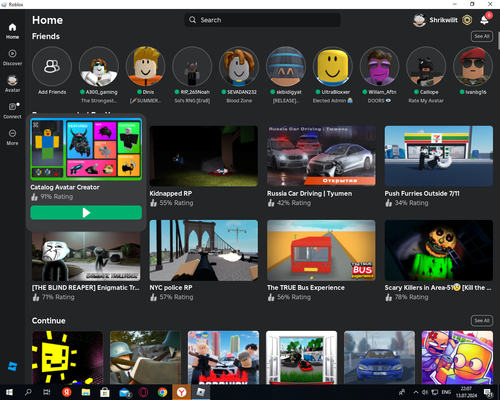500x400 pixels.
Task: Click the taskbar volume icon
Action: [425, 392]
